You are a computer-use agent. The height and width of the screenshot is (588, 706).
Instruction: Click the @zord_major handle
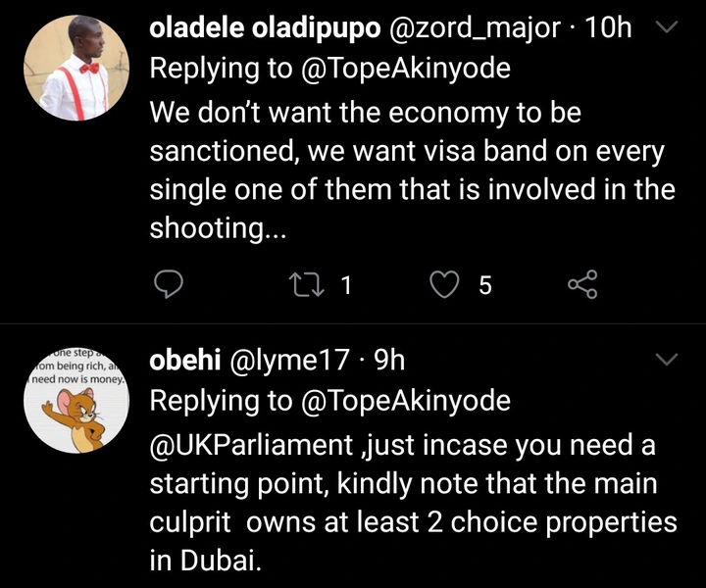(474, 29)
